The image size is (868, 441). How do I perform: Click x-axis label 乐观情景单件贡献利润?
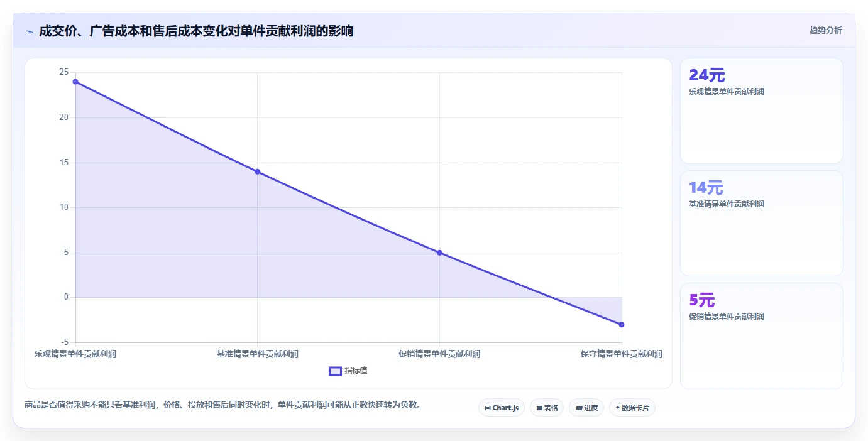tap(75, 354)
